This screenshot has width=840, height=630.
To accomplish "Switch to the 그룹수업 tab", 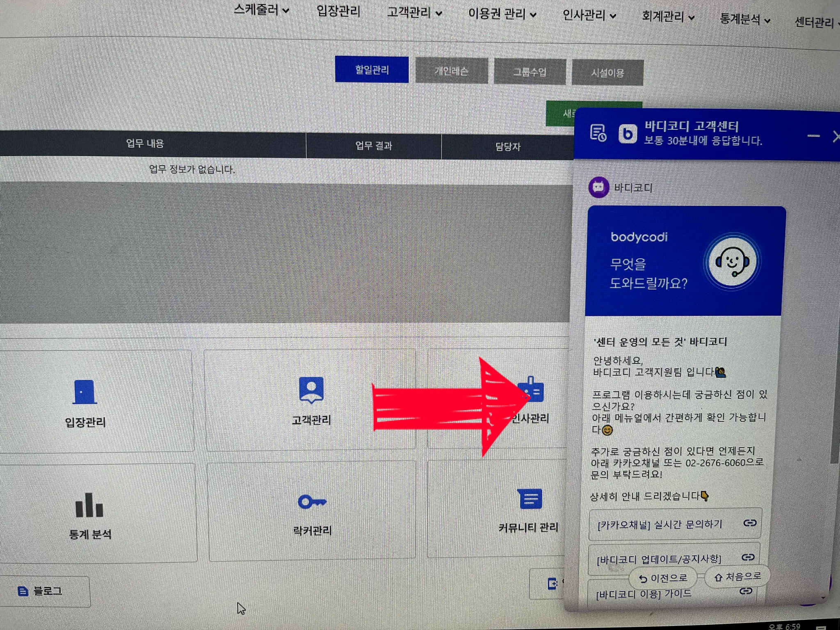I will pyautogui.click(x=530, y=72).
